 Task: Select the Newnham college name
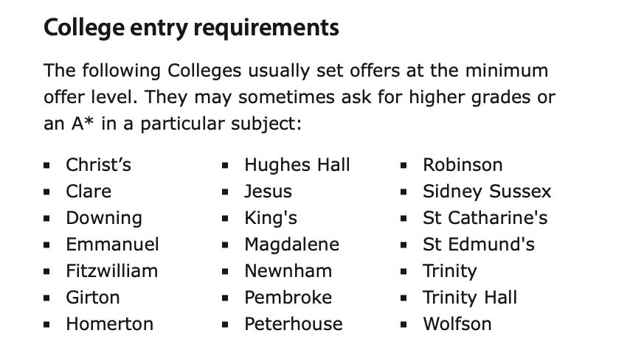(x=288, y=271)
